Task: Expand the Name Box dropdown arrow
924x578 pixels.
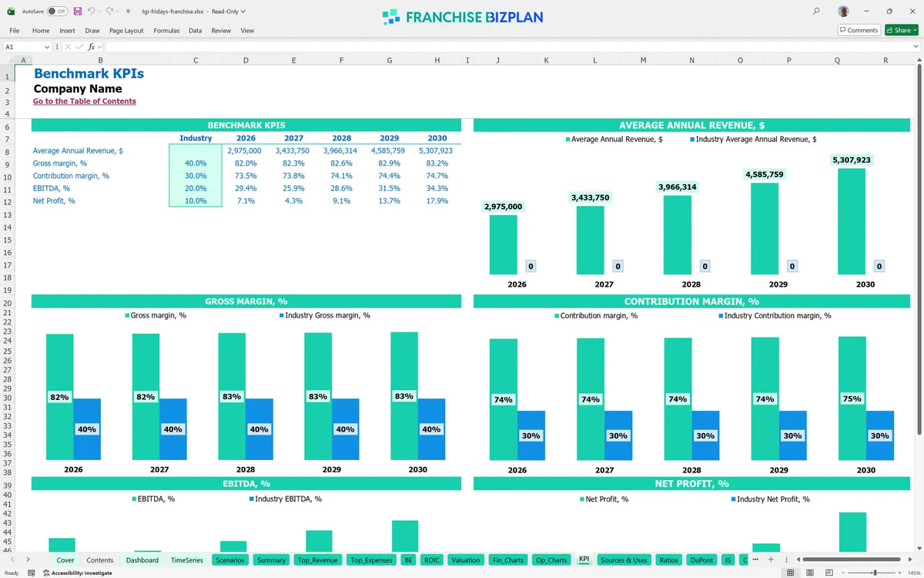Action: point(47,47)
